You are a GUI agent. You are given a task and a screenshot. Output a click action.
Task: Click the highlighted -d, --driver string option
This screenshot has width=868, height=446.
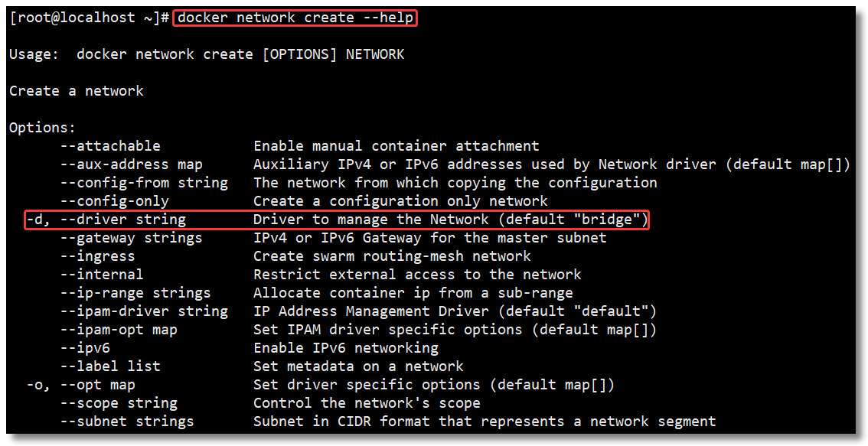pyautogui.click(x=106, y=220)
